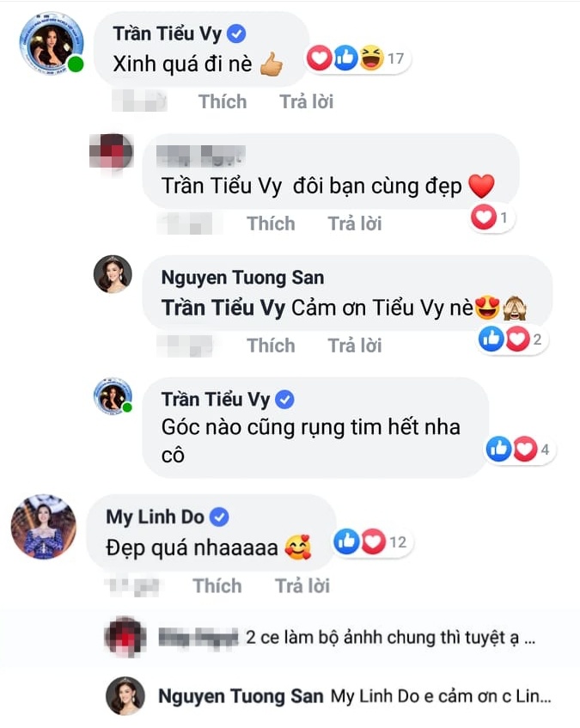Reply to the "Xinh quá đi nè" comment
Viewport: 580px width, 728px height.
pyautogui.click(x=306, y=101)
